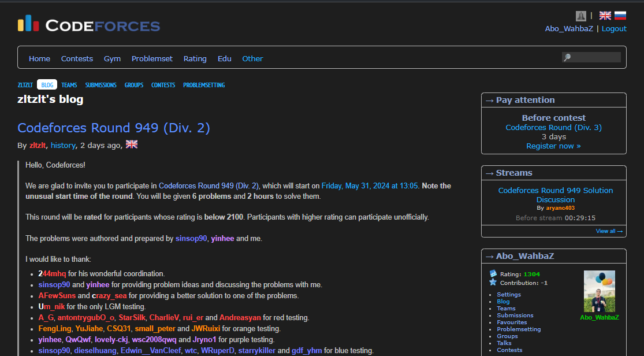Click View all streams link

click(x=609, y=231)
